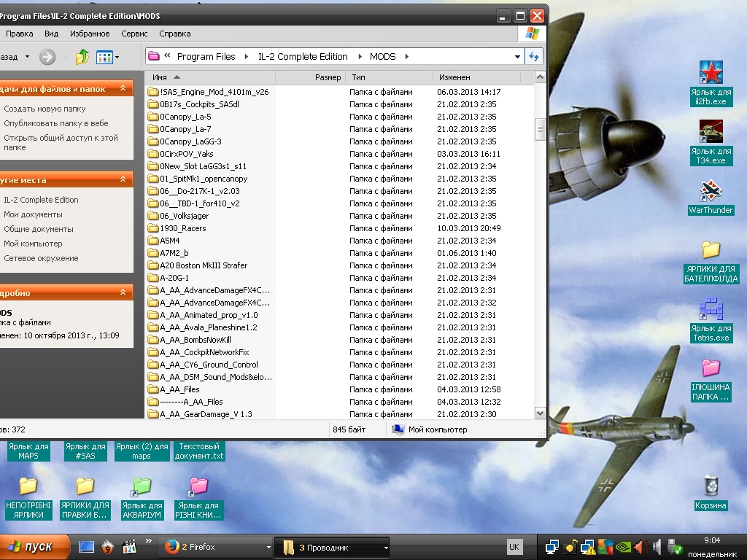Click Открыть общий доступ к этой папке
This screenshot has width=747, height=560.
tap(61, 143)
